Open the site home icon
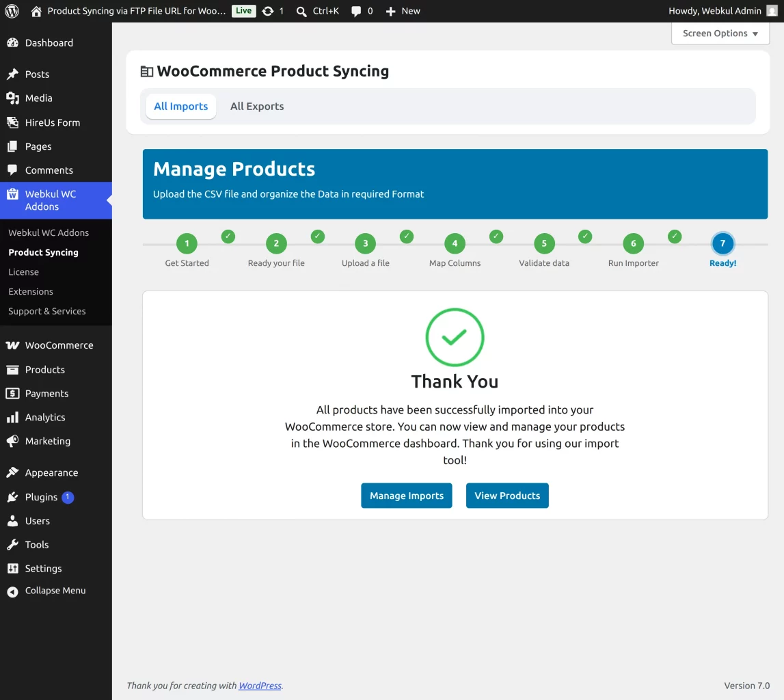This screenshot has height=700, width=784. point(36,11)
